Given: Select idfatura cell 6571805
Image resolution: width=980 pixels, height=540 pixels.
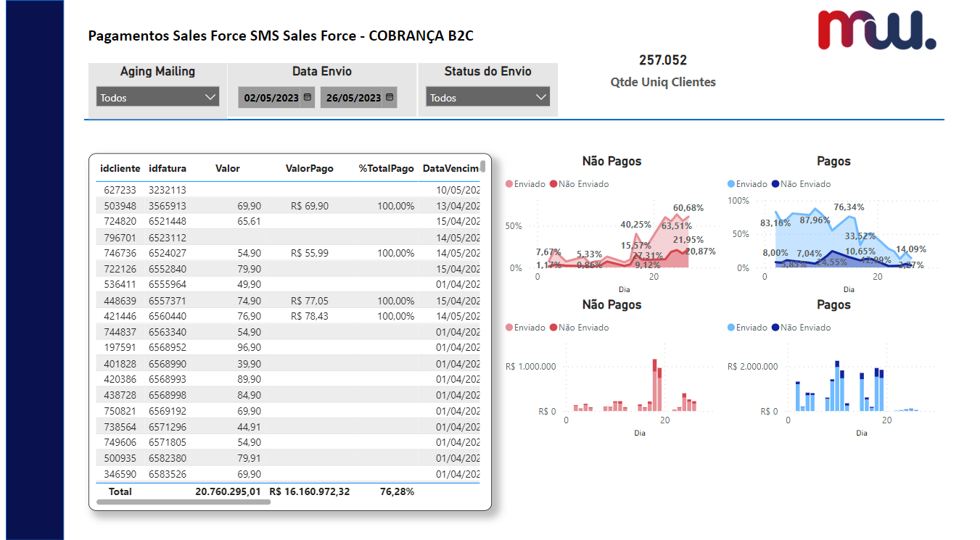Looking at the screenshot, I should [x=168, y=442].
